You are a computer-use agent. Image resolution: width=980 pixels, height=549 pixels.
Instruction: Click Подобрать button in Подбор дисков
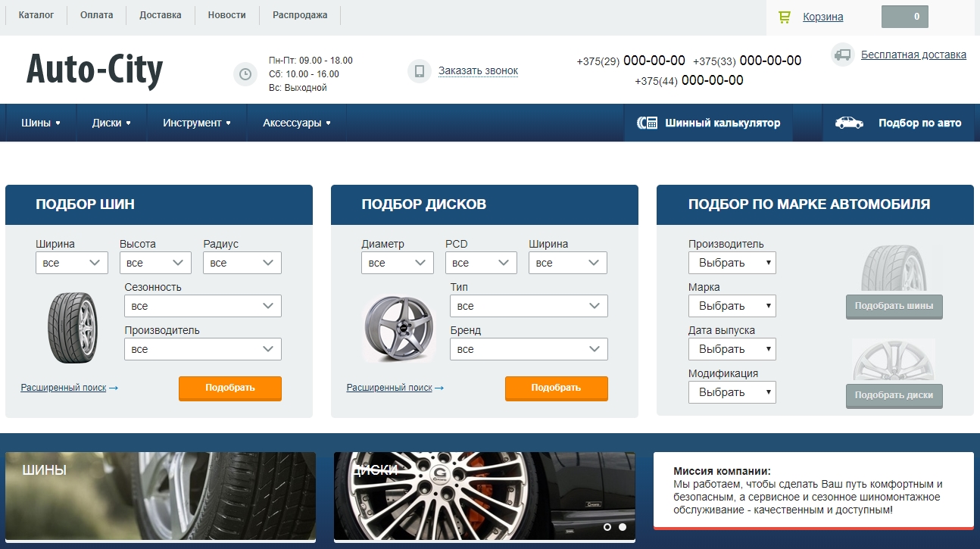[557, 388]
